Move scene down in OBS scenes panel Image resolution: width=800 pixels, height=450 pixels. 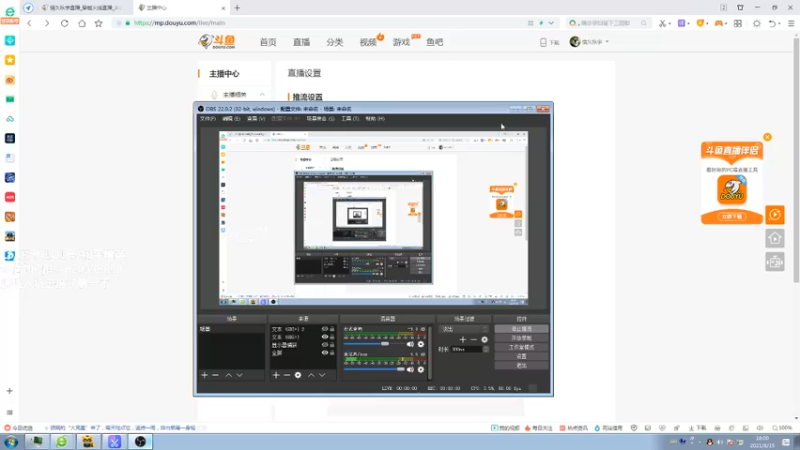[239, 375]
